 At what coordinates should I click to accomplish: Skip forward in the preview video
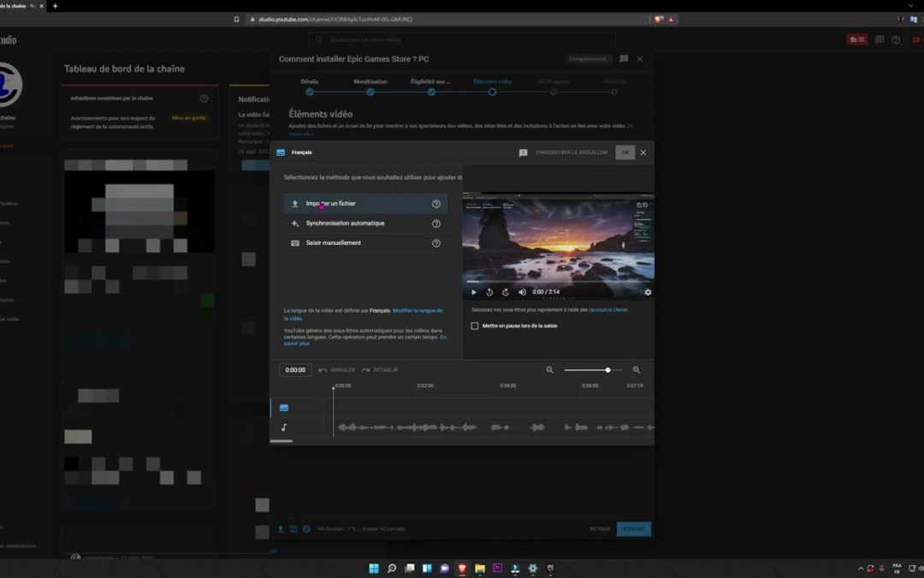(x=506, y=292)
